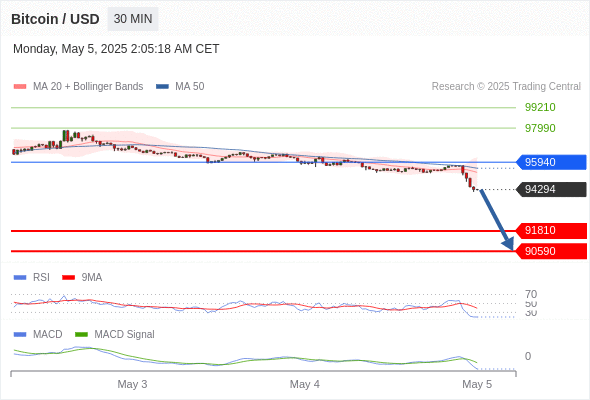Screen dimensions: 590x400
Task: Click the May 5 date axis label
Action: 477,384
